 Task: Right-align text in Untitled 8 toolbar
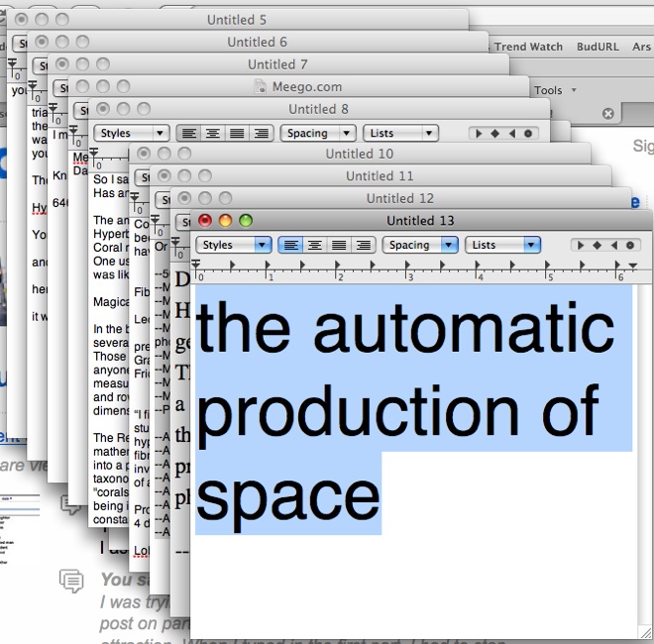261,133
